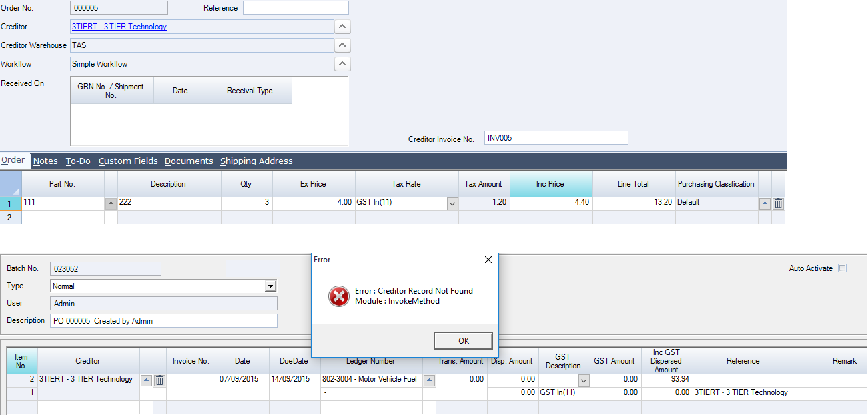Expand the Simple Workflow chevron

pos(342,64)
